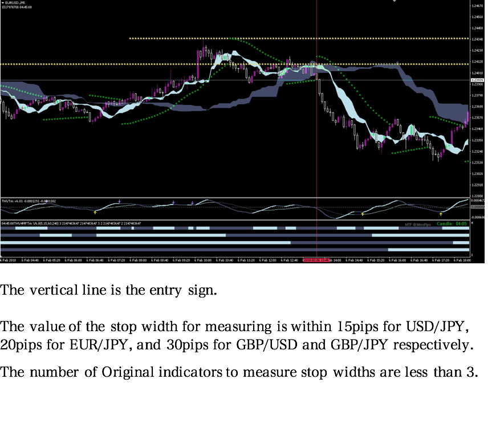Click the 6 Feb 12:00 time label

click(268, 260)
